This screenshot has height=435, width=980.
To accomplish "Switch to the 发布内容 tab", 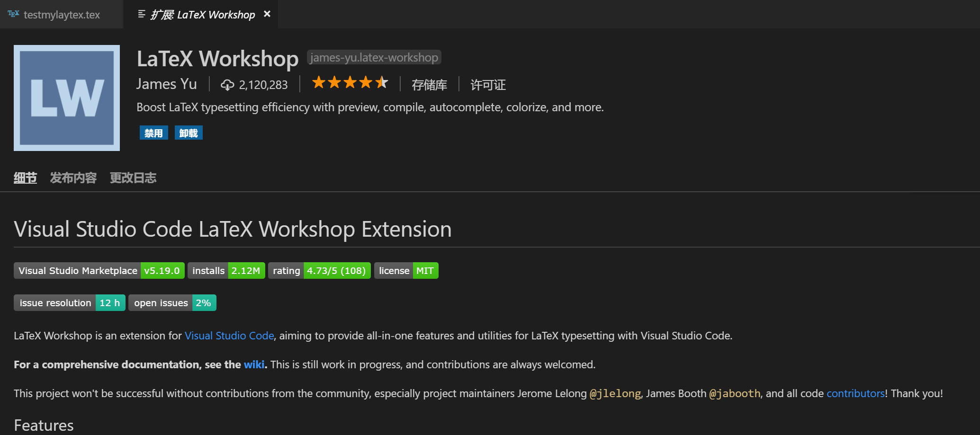I will tap(73, 178).
